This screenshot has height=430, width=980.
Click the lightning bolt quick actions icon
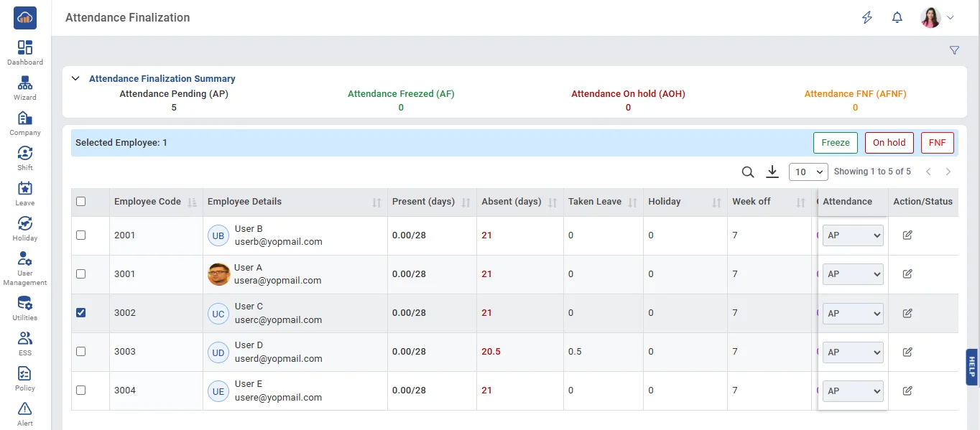coord(867,18)
